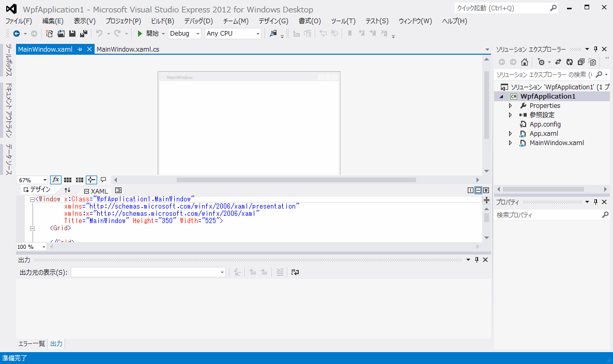Screen dimensions: 613x364
Task: Open the ツール(T) menu
Action: click(x=343, y=21)
